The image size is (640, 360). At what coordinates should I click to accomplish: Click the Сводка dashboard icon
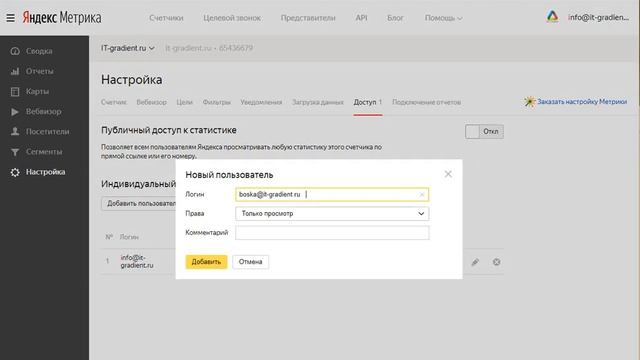(x=15, y=51)
